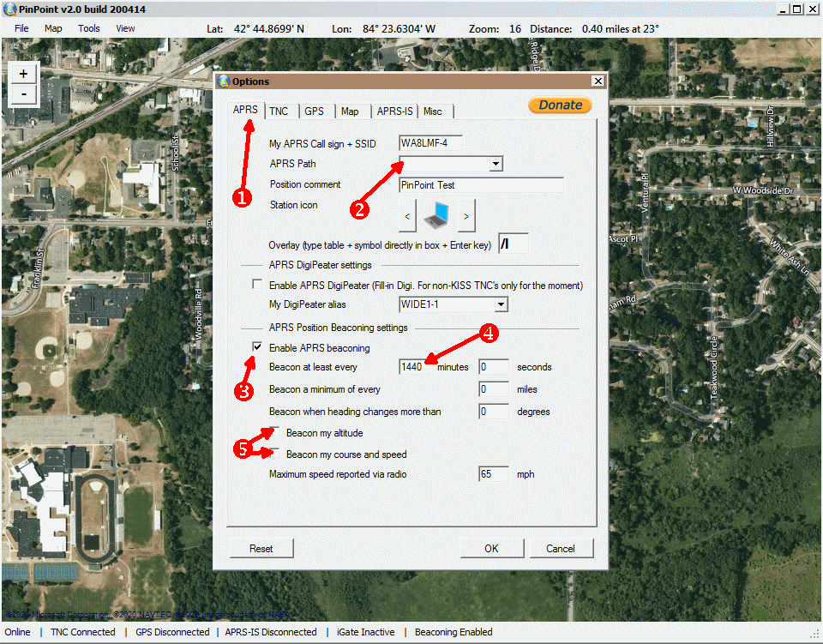Edit the heading change degrees field
The width and height of the screenshot is (823, 644).
click(x=494, y=412)
